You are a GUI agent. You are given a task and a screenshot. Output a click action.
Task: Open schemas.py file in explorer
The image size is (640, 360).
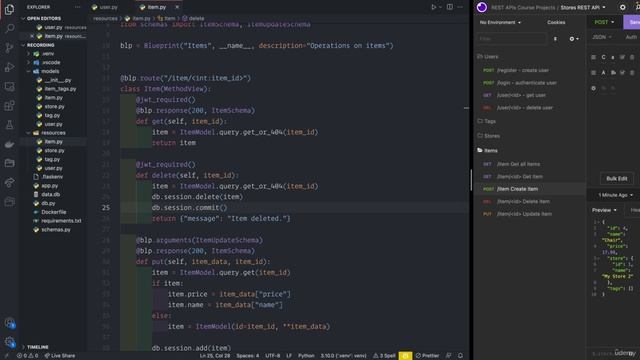pos(56,230)
